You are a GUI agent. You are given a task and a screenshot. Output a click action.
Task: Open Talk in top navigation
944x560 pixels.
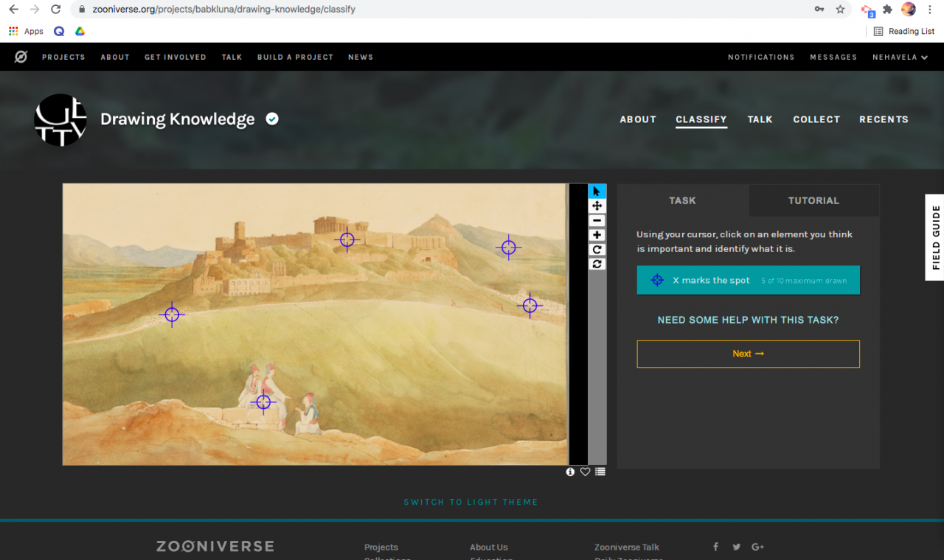[232, 57]
